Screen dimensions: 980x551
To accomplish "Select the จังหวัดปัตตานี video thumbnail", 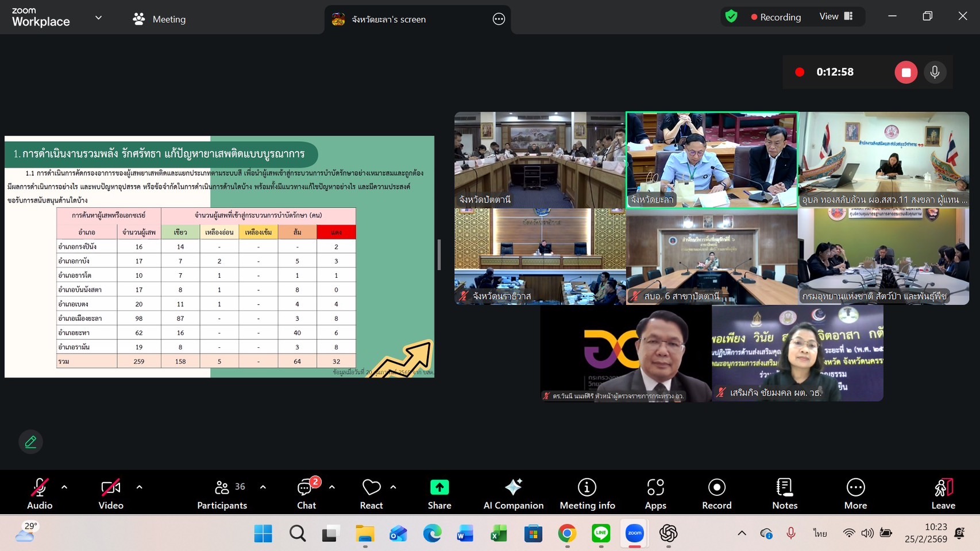I will (539, 160).
